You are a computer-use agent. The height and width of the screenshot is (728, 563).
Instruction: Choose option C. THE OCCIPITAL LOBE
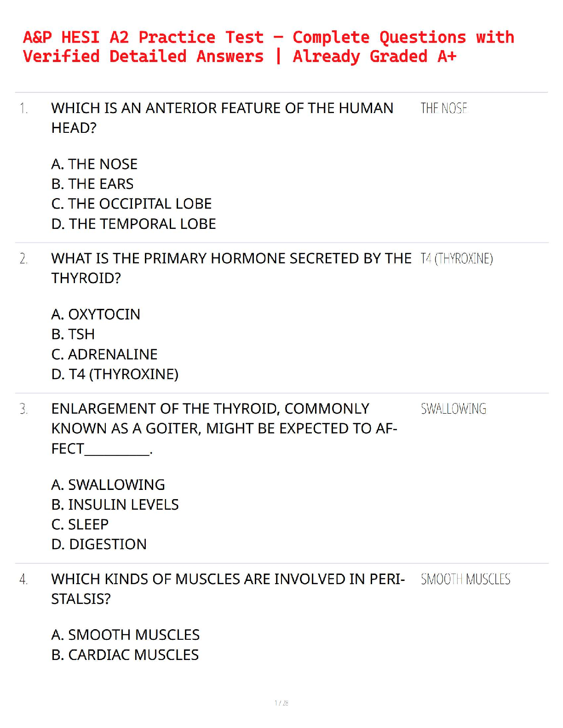pos(132,204)
